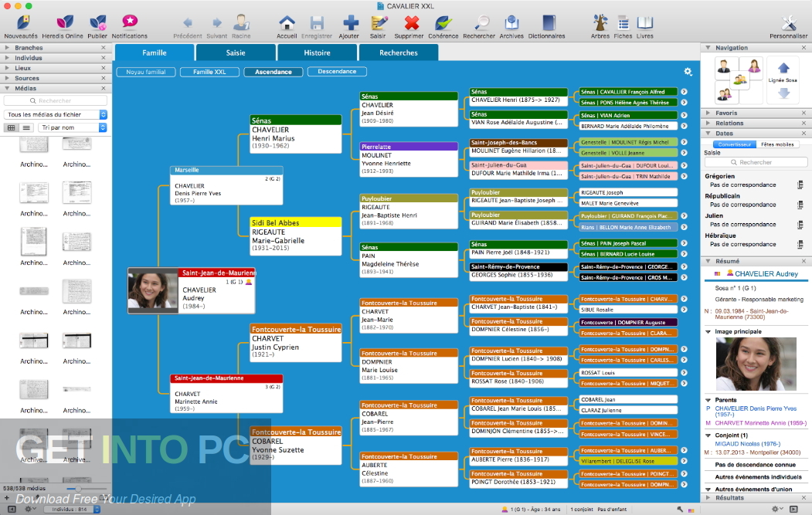This screenshot has width=812, height=515.
Task: Select the Ascendance view
Action: 273,72
